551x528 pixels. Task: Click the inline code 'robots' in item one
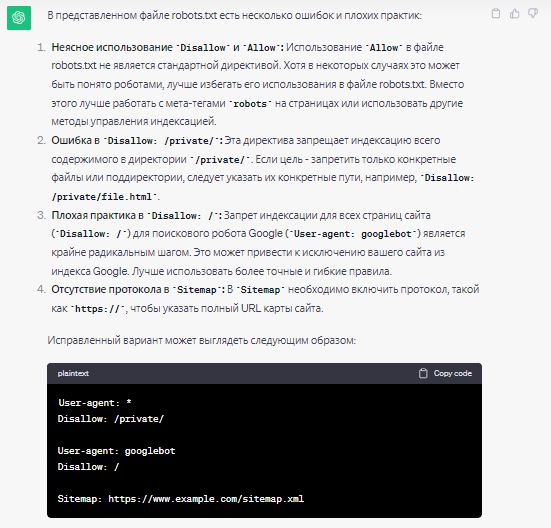pyautogui.click(x=250, y=104)
